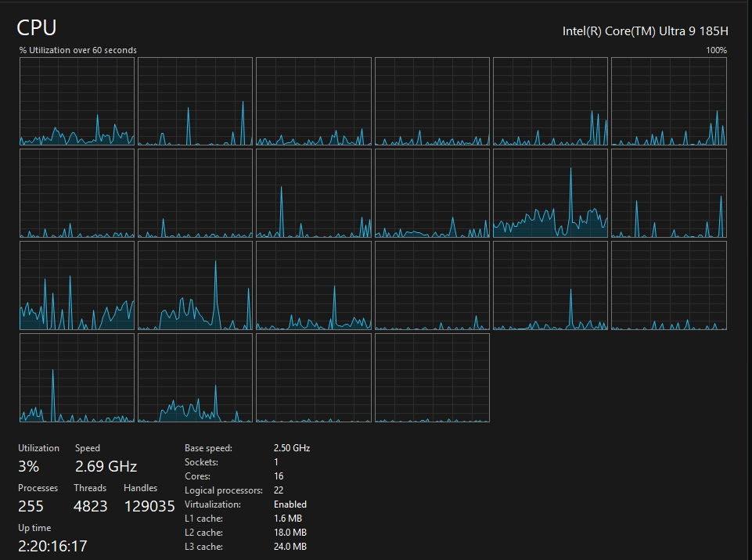This screenshot has width=752, height=560.
Task: Click the sockets value 1
Action: (x=276, y=462)
